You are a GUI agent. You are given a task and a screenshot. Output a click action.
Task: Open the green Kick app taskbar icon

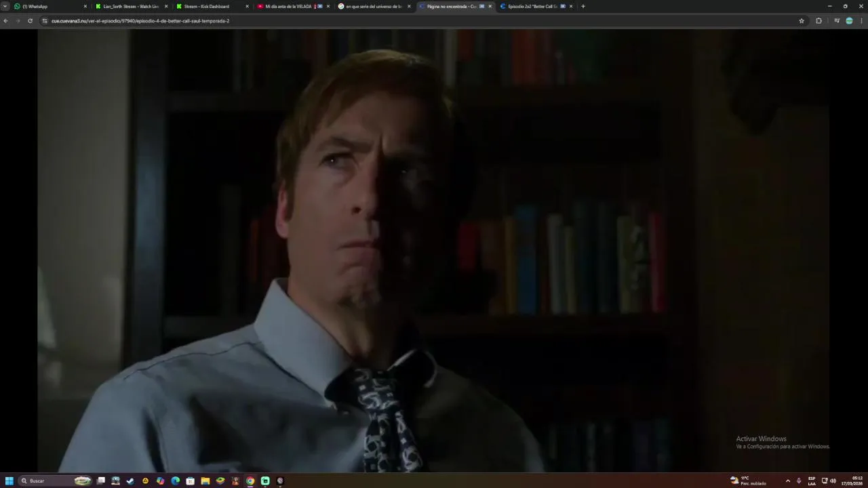tap(265, 481)
